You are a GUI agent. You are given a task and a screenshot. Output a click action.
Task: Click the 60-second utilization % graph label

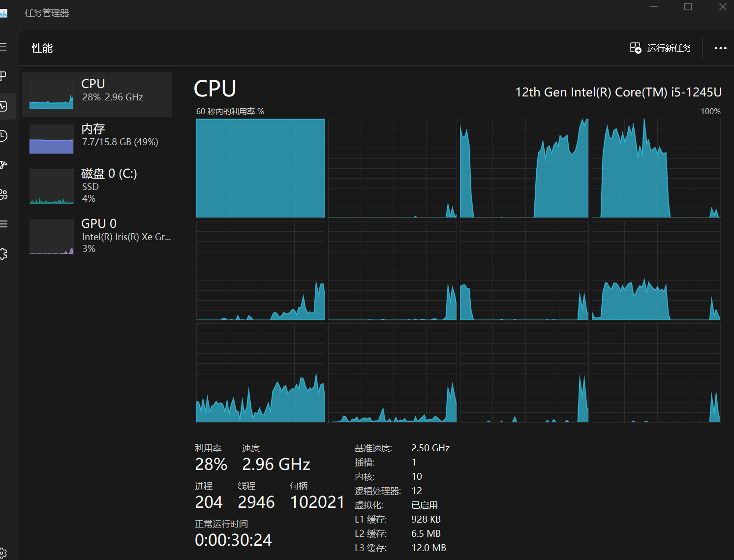click(230, 111)
